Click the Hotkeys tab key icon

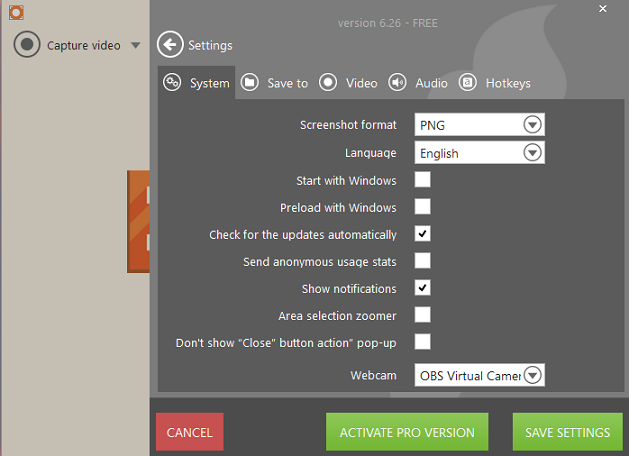click(x=467, y=83)
